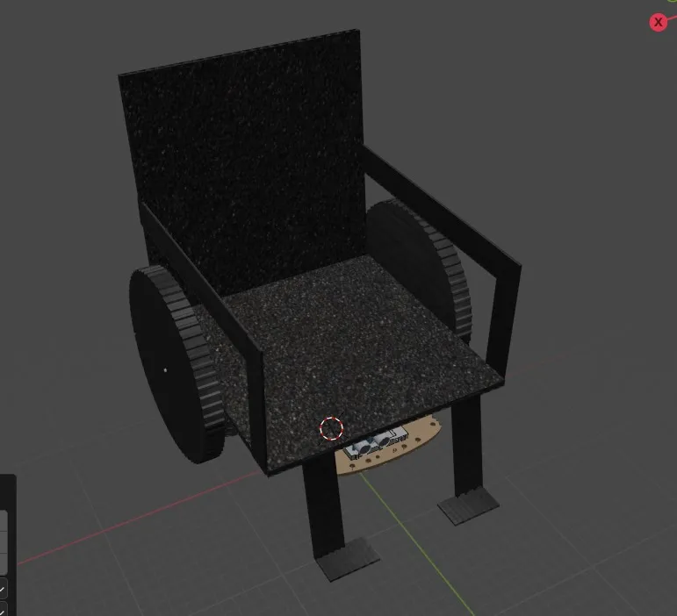Click the bottom value field above the checkboxes
Screen dimensions: 677x616
[4, 562]
